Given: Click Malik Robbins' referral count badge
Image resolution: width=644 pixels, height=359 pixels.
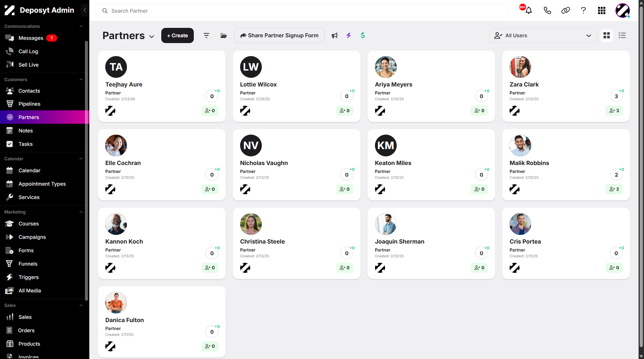Looking at the screenshot, I should coord(614,189).
